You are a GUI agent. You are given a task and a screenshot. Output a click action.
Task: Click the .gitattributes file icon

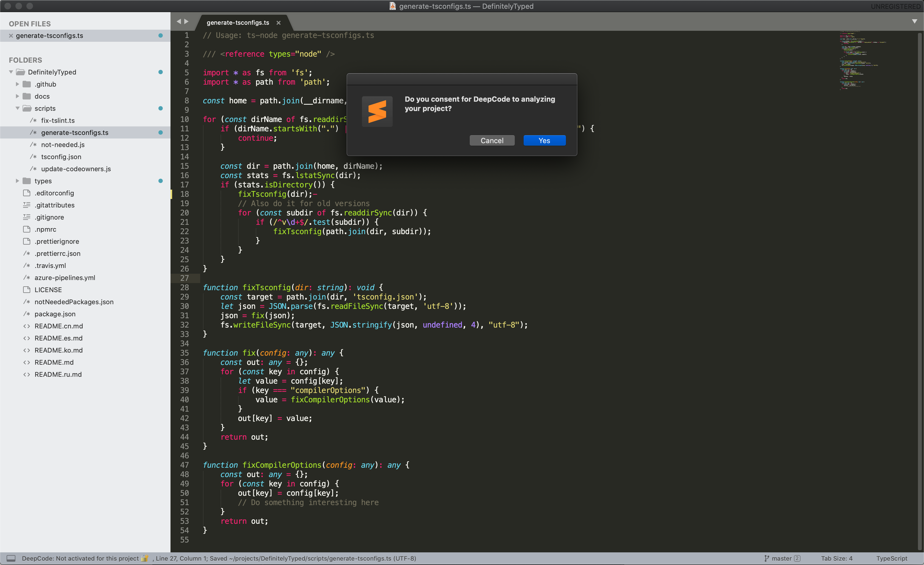(27, 205)
